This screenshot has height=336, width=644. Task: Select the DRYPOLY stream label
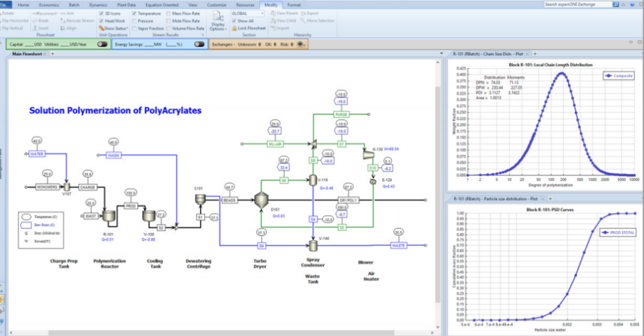[349, 200]
